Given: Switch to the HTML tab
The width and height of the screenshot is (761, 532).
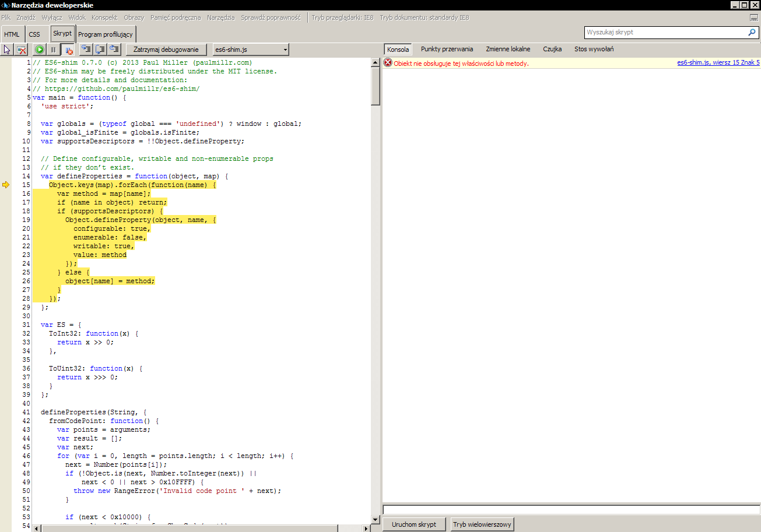Looking at the screenshot, I should 12,34.
